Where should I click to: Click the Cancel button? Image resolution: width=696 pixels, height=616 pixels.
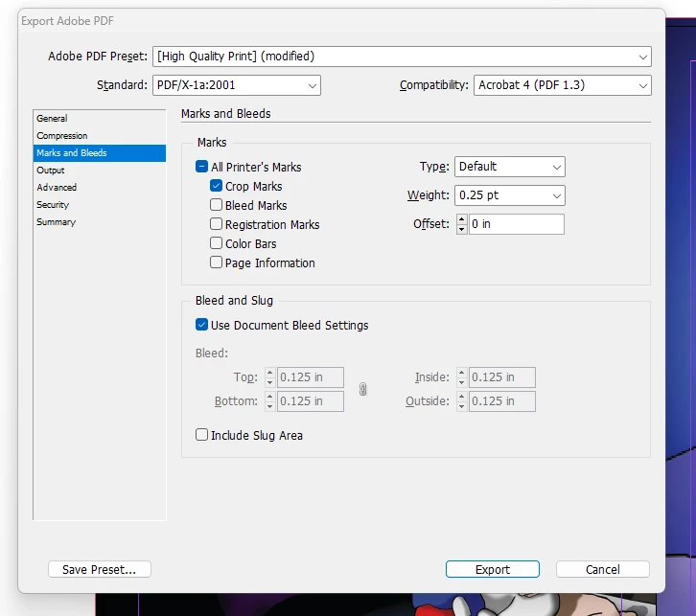click(603, 569)
